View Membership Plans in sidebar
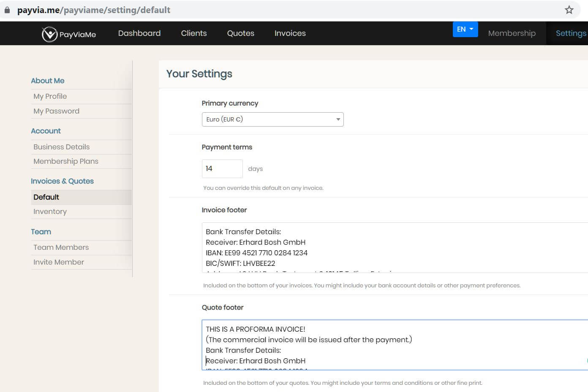 (x=81, y=161)
